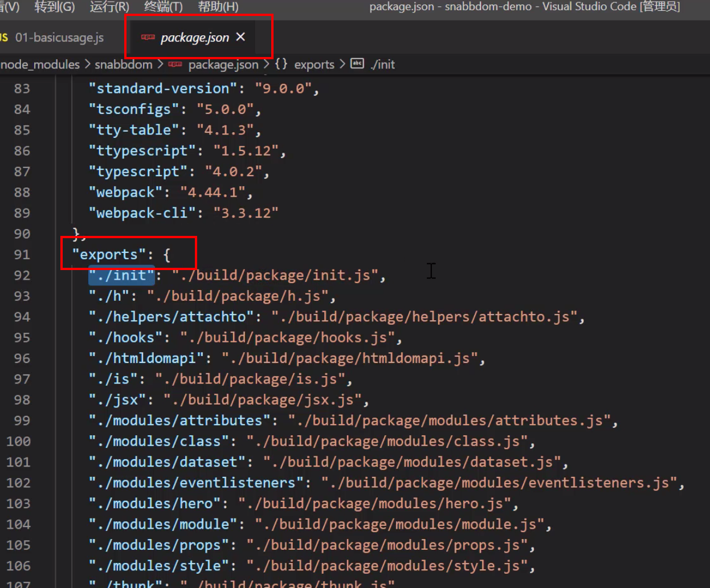Expand the chevron after snabbdom breadcrumb
Image resolution: width=710 pixels, height=588 pixels.
tap(160, 64)
